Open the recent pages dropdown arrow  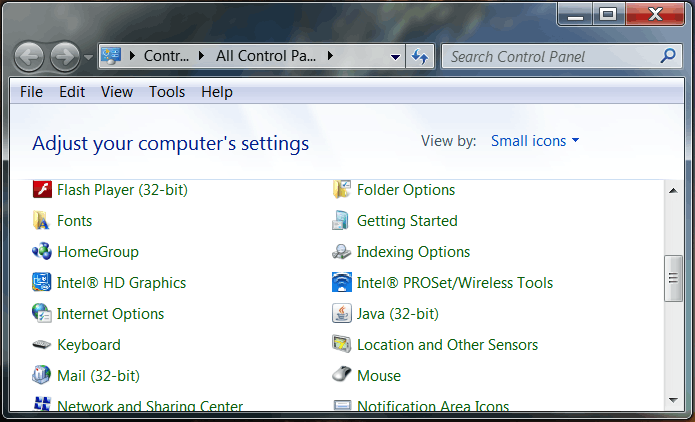point(88,57)
